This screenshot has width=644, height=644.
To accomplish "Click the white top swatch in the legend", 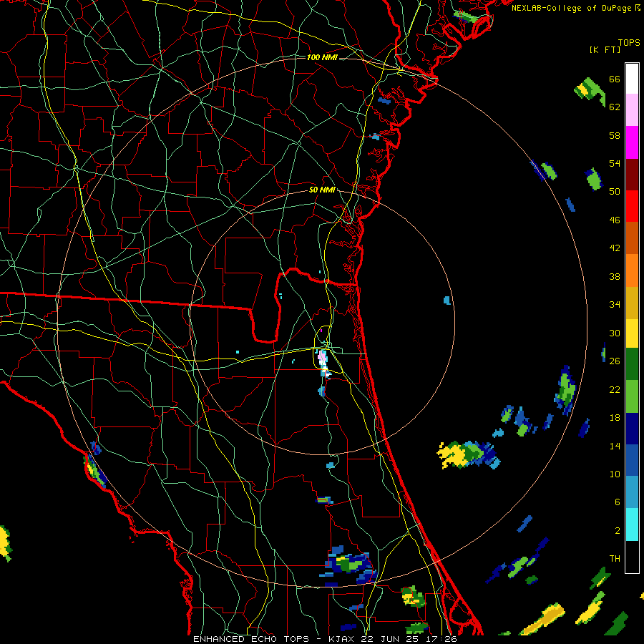I will (x=632, y=79).
